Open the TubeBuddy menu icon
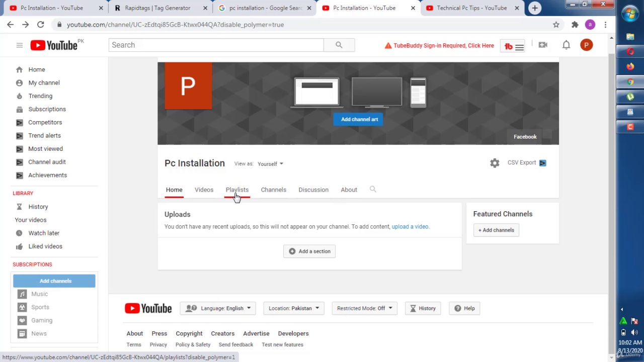644x362 pixels. [x=514, y=46]
